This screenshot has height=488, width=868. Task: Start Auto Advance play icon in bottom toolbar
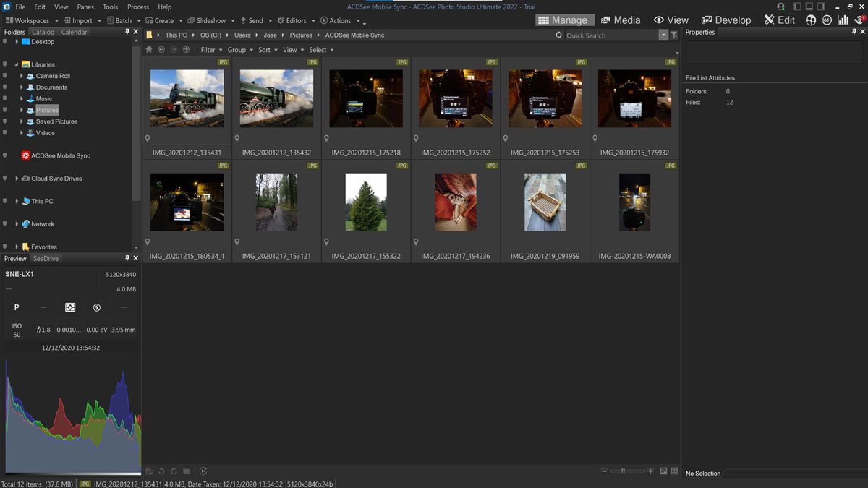pos(203,471)
